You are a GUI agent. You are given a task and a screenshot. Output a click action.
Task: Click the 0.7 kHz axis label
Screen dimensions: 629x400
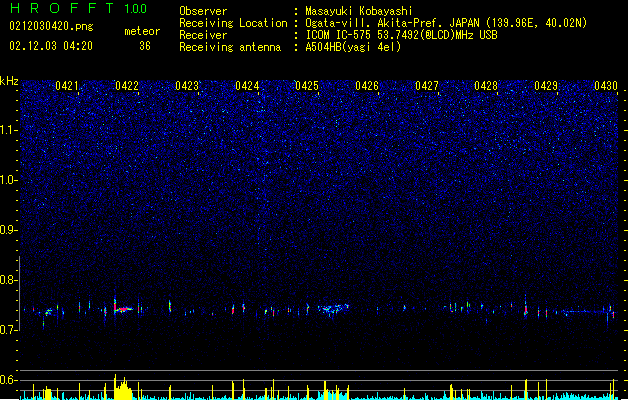9,330
